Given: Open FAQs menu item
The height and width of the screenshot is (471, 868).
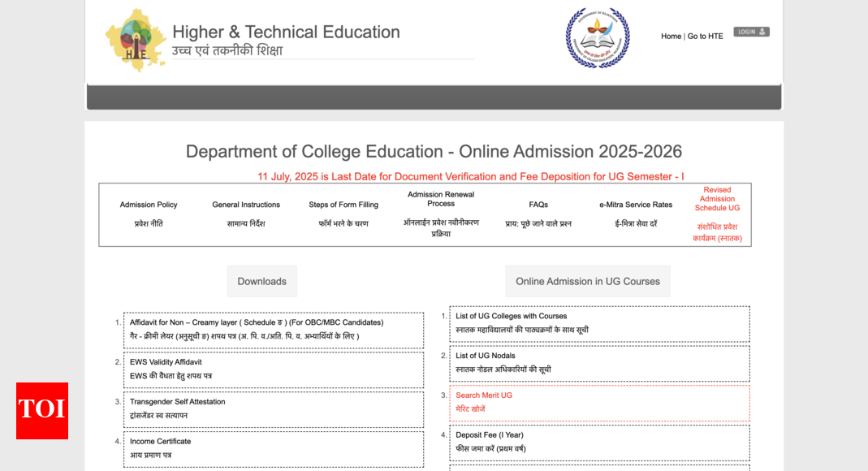Looking at the screenshot, I should (x=538, y=205).
